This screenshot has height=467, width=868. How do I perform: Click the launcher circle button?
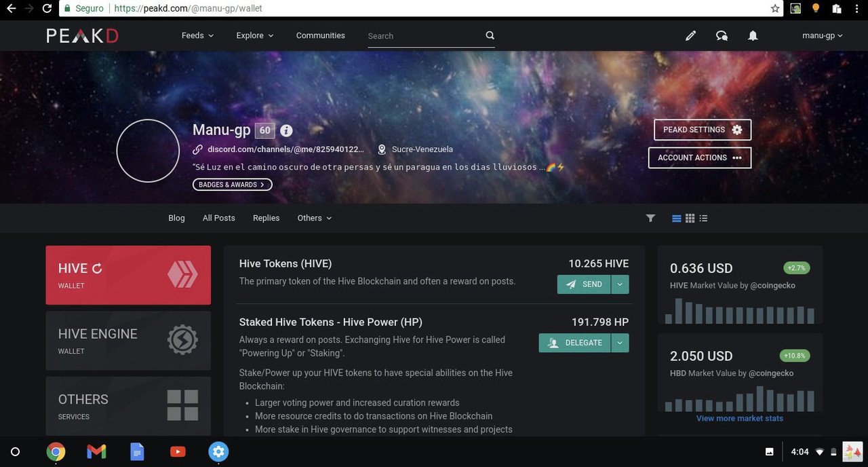click(16, 451)
